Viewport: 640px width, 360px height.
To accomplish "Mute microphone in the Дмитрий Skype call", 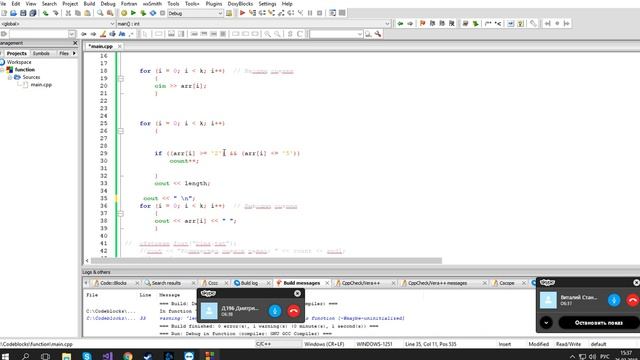I will click(x=275, y=311).
